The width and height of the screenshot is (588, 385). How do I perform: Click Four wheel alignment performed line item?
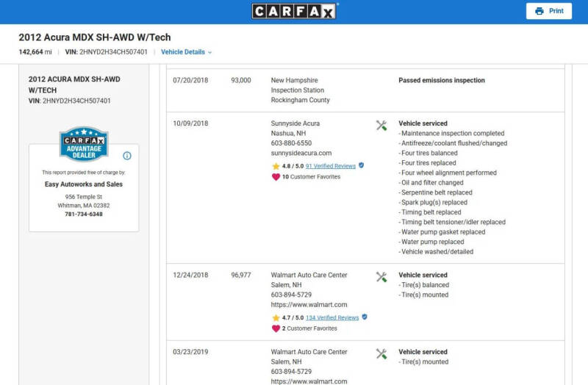click(448, 173)
